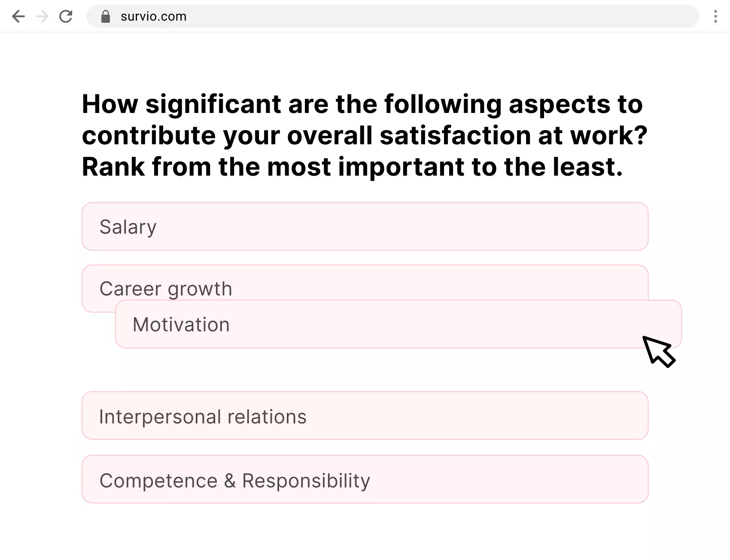This screenshot has width=730, height=560.
Task: Go forward to the next page
Action: tap(43, 17)
